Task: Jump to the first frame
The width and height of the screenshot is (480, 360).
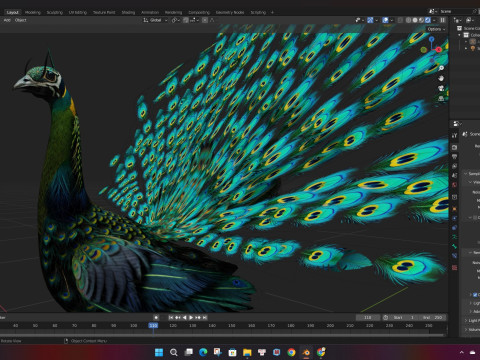Action: 171,317
